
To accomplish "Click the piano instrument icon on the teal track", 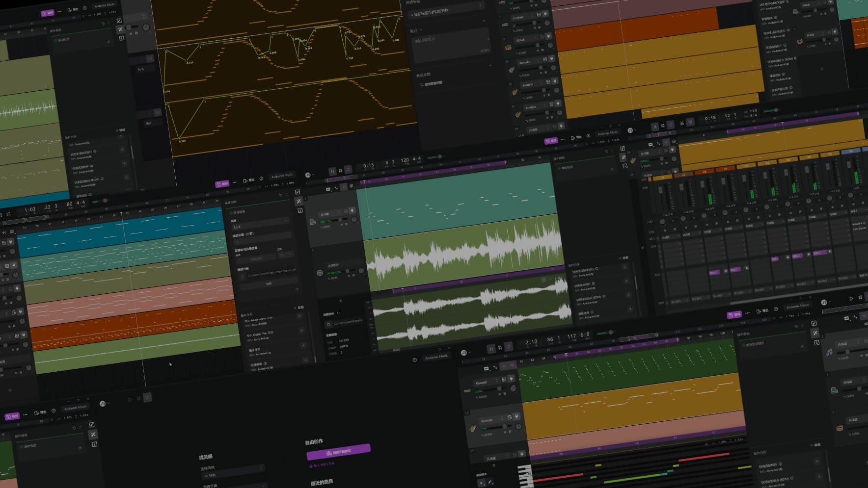I will point(313,222).
